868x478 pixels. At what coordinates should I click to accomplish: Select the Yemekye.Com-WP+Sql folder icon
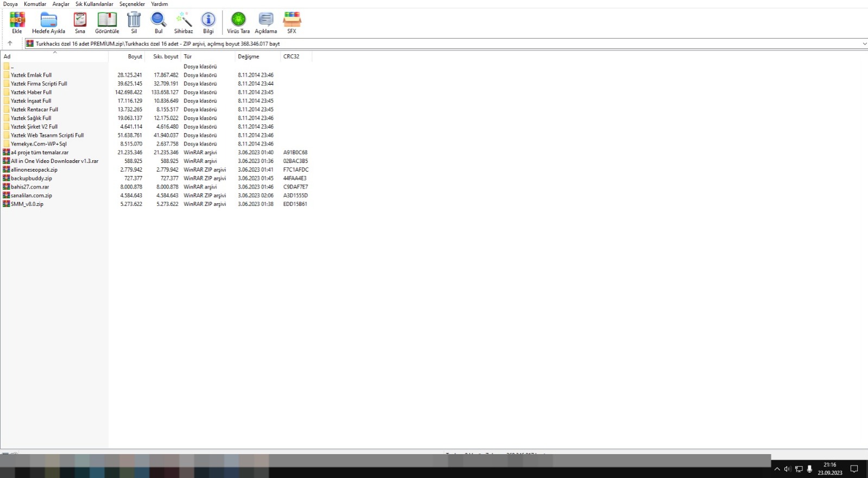[x=7, y=144]
